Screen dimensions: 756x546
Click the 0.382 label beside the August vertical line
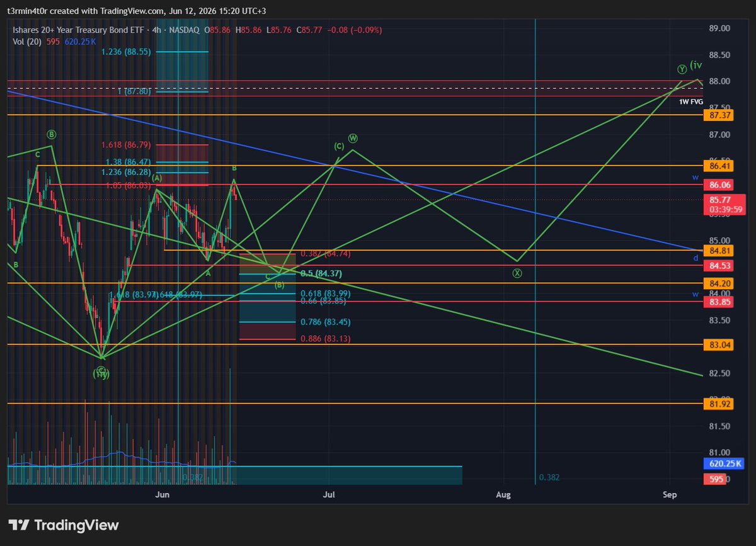pos(549,478)
